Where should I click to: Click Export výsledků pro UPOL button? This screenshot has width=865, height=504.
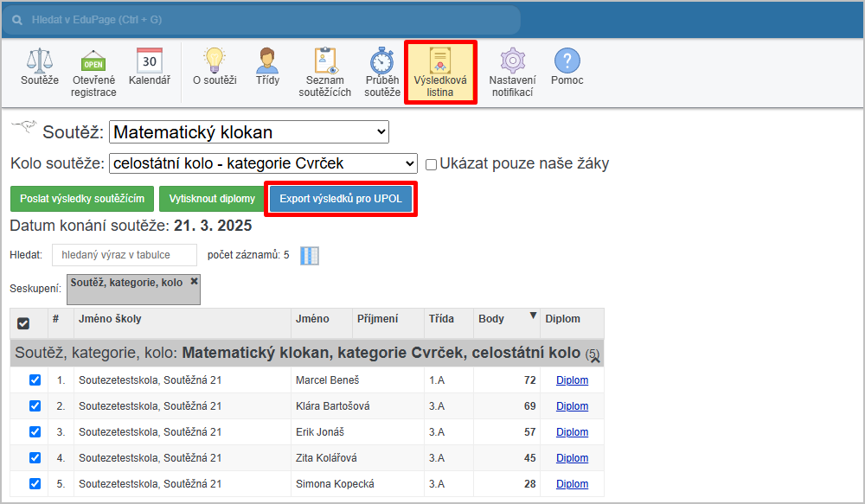(x=341, y=199)
